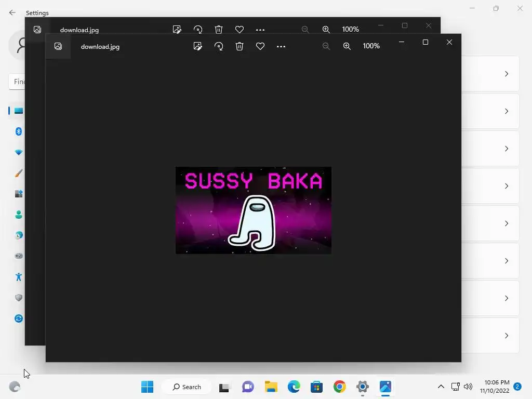Open System category in Settings sidebar
532x399 pixels.
[19, 111]
